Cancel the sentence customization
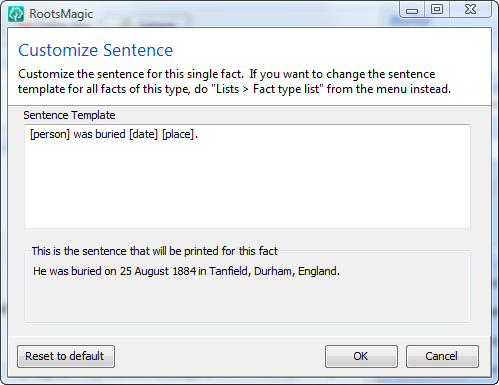The image size is (499, 385). point(442,356)
